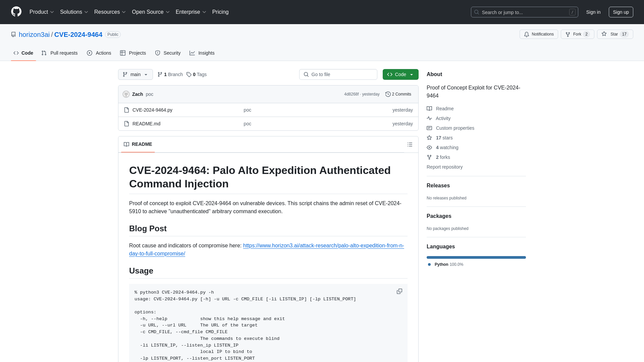644x362 pixels.
Task: Toggle Notifications for this repository
Action: pos(539,34)
